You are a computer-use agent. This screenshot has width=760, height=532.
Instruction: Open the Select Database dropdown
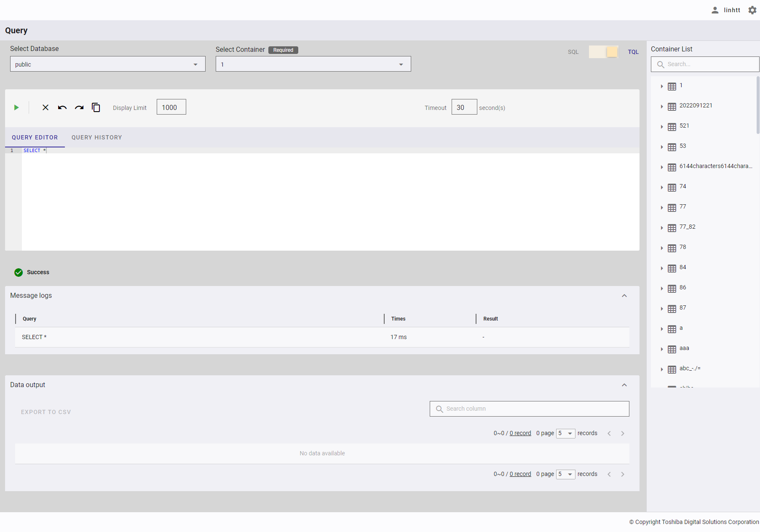pos(107,64)
